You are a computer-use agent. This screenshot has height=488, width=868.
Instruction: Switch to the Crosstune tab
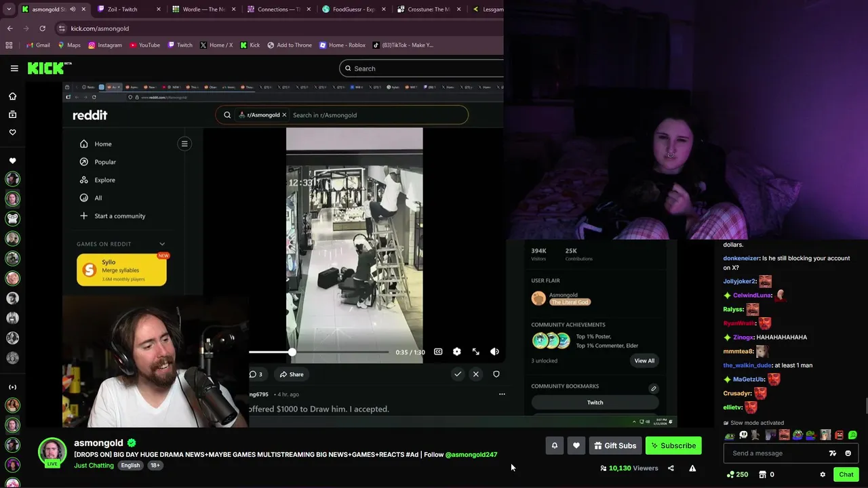click(427, 9)
